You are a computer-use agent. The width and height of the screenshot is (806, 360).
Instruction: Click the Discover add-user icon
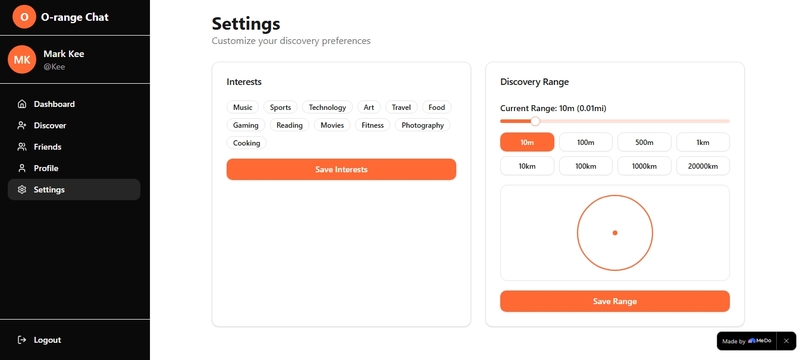tap(22, 125)
